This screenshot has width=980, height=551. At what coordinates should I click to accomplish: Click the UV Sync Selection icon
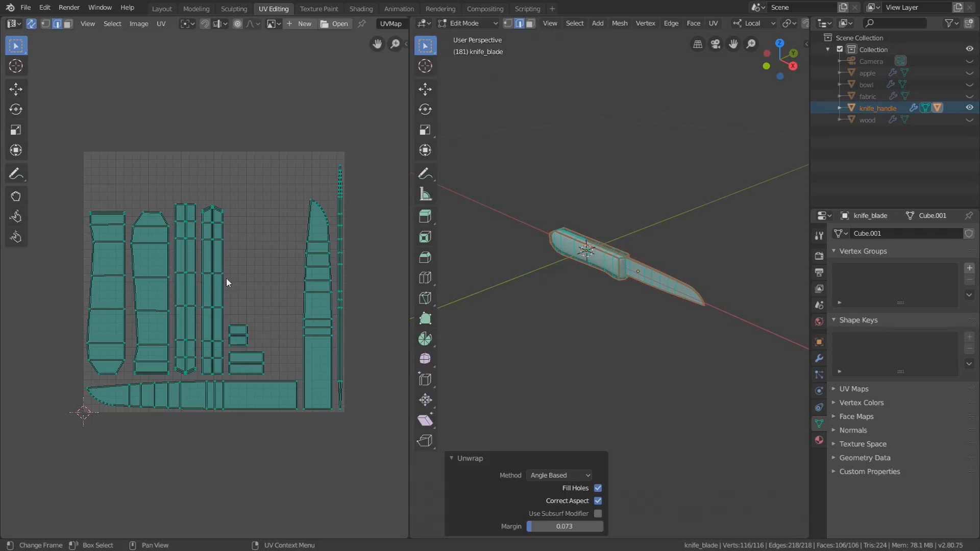[30, 23]
